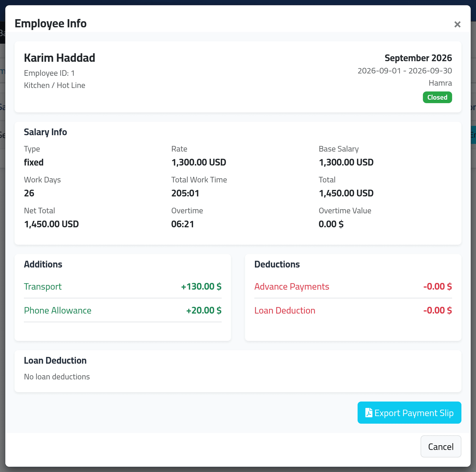Click the green Closed status badge

click(437, 97)
